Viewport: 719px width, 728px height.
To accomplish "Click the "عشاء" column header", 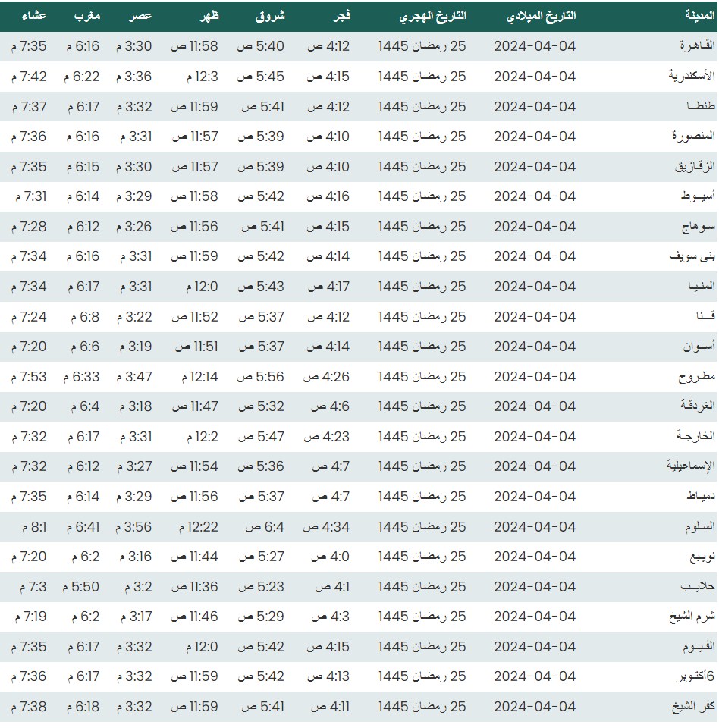I will [33, 16].
